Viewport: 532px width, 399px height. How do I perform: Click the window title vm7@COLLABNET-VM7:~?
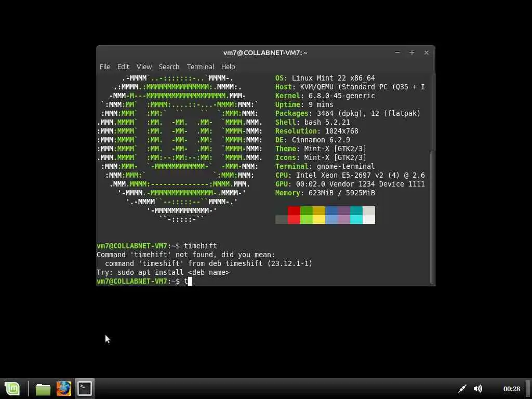tap(265, 52)
